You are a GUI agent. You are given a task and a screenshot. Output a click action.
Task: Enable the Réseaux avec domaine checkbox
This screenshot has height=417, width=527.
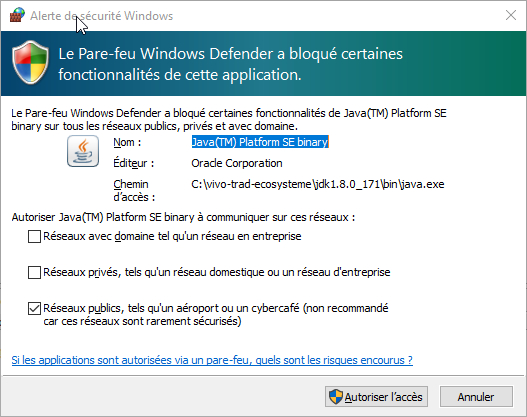[34, 236]
